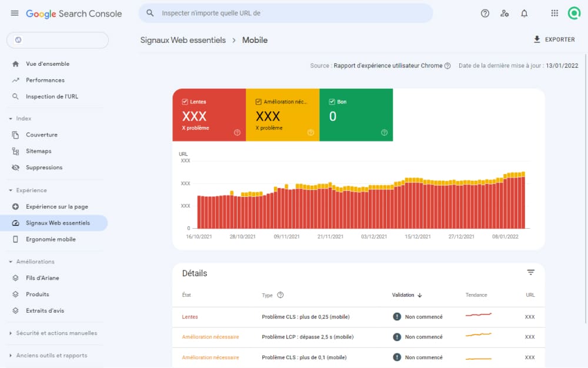
Task: Click the page vertical scrollbar
Action: (x=586, y=189)
